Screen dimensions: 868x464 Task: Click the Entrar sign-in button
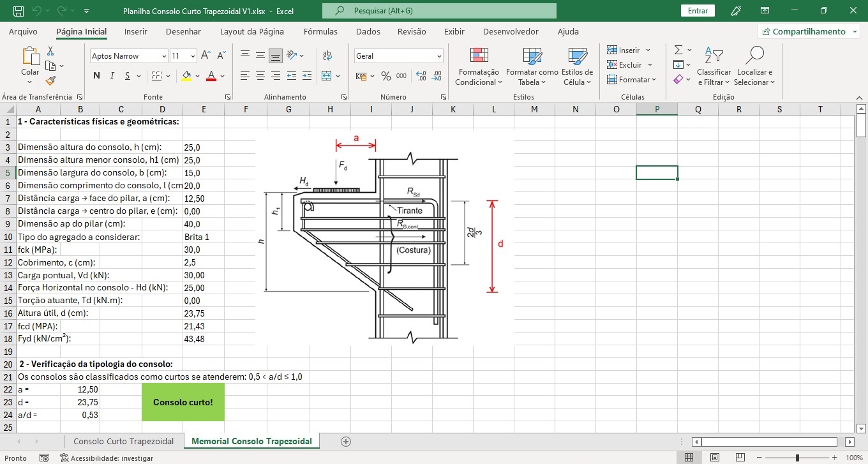[698, 11]
